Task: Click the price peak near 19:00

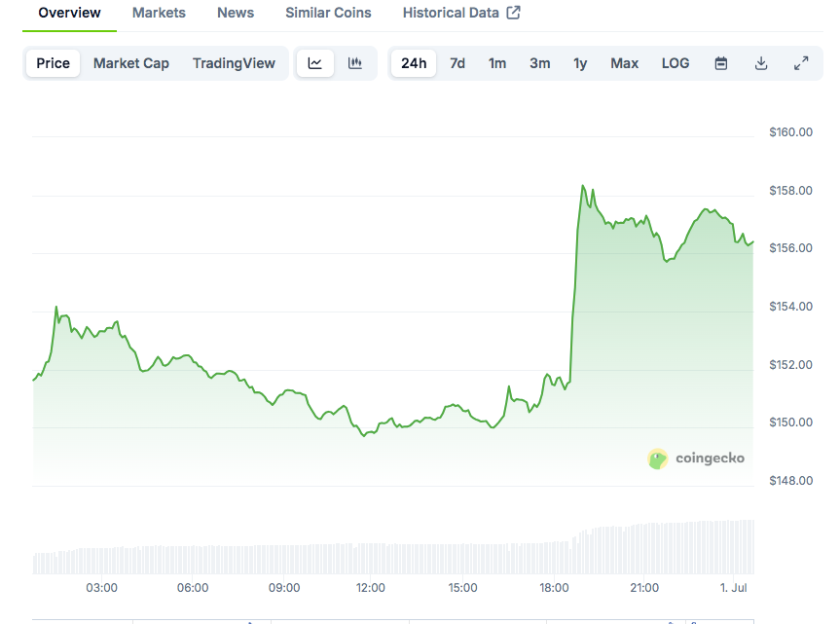Action: [x=583, y=185]
